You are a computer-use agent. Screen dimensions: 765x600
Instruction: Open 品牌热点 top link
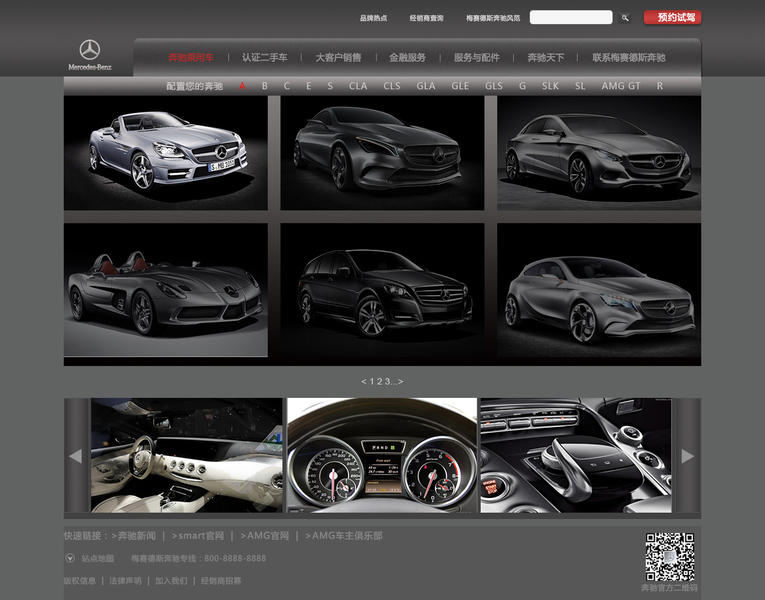pyautogui.click(x=373, y=18)
